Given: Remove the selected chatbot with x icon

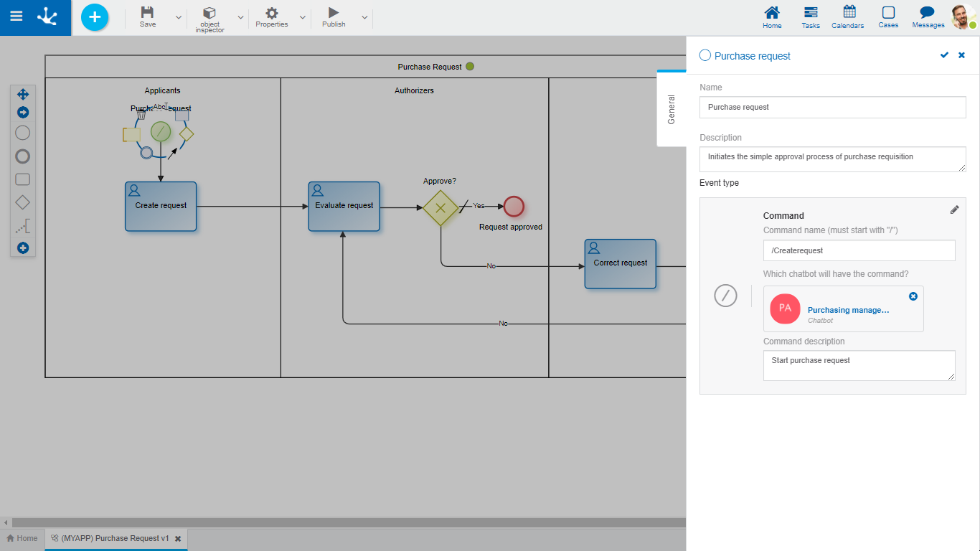Looking at the screenshot, I should click(913, 296).
